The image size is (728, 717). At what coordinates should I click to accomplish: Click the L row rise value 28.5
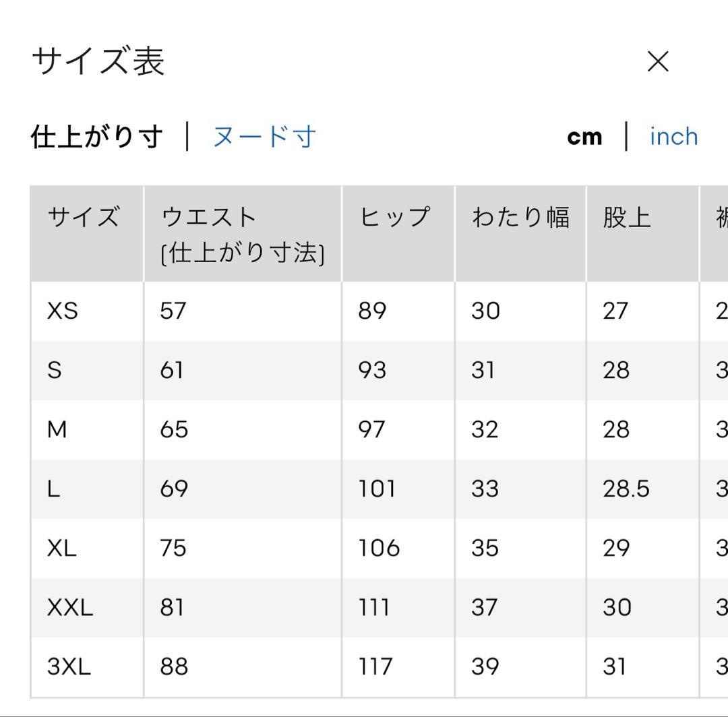[x=626, y=489]
